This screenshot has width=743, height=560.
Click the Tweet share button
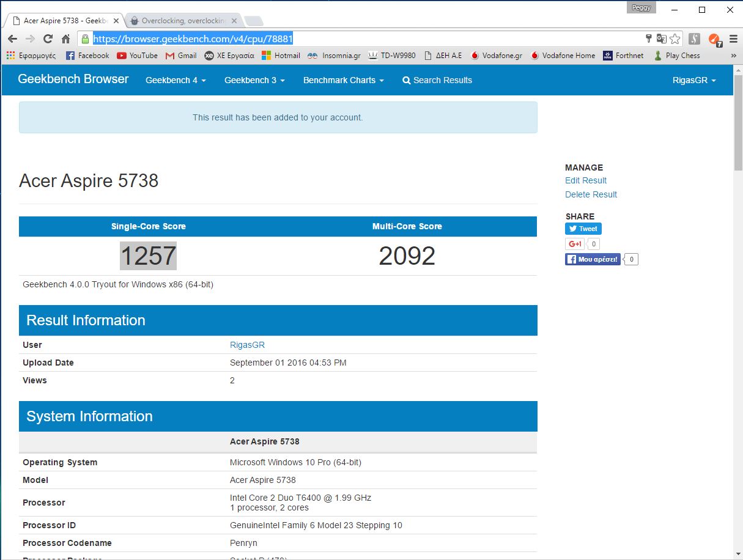pyautogui.click(x=583, y=229)
